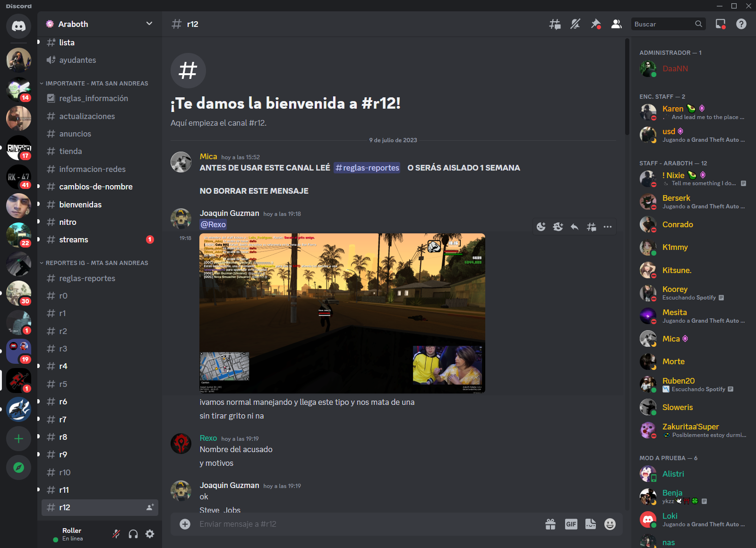
Task: Follow the #reglas-reportes channel link
Action: point(367,168)
